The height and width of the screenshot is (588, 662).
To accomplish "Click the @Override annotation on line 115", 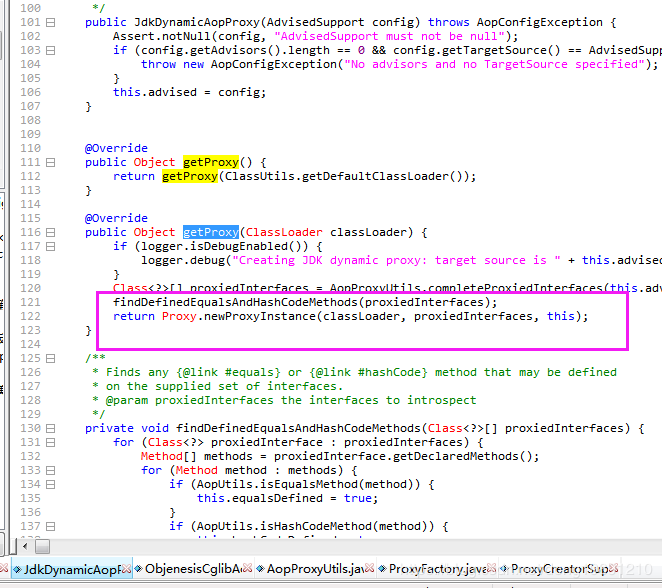I will (x=116, y=219).
